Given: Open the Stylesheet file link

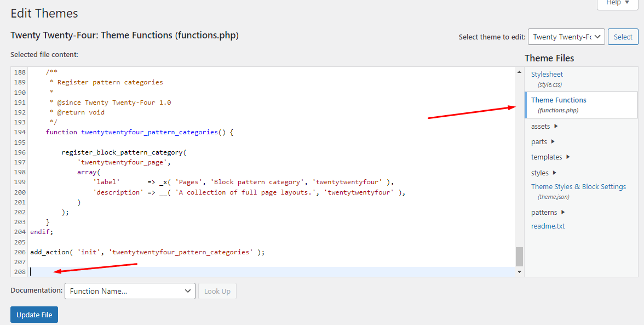Looking at the screenshot, I should click(547, 75).
